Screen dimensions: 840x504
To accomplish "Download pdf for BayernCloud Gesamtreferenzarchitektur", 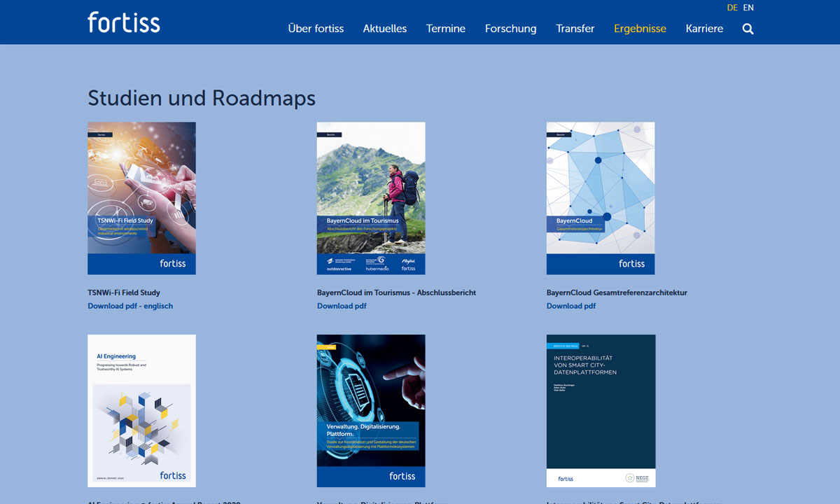I will (571, 306).
